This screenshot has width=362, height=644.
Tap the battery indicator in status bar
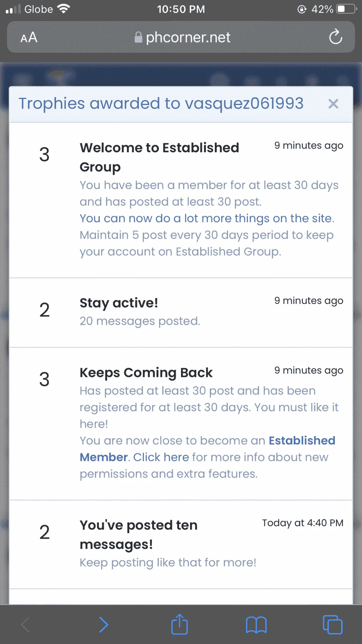pos(347,9)
